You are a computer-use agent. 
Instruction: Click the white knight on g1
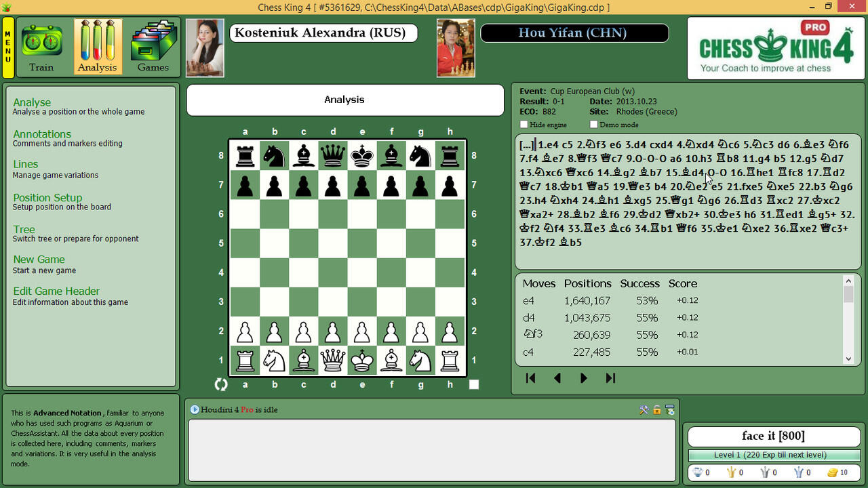click(x=421, y=361)
